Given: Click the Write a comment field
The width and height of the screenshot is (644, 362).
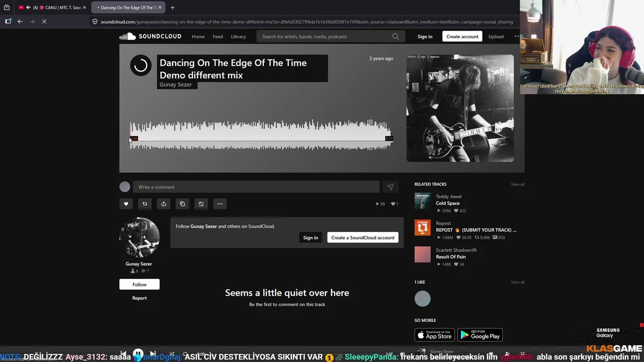Looking at the screenshot, I should tap(256, 187).
